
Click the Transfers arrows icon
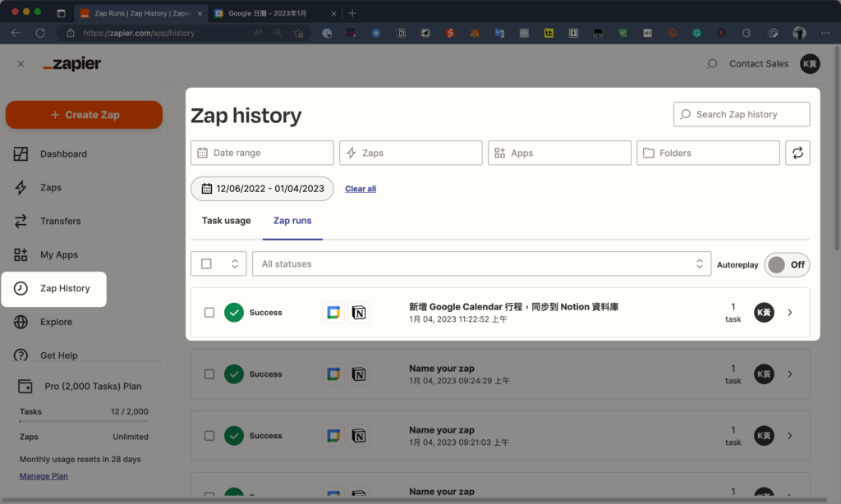pyautogui.click(x=21, y=221)
